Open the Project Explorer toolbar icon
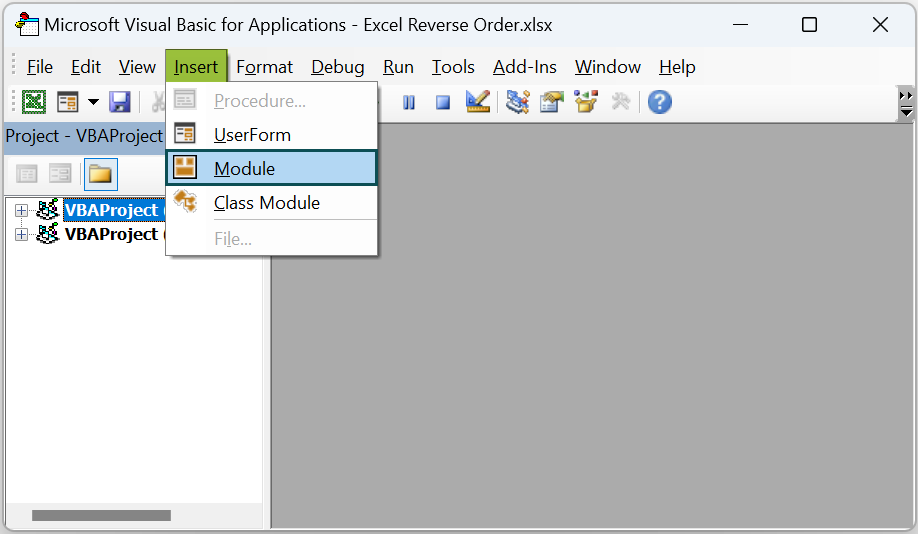The width and height of the screenshot is (918, 534). pyautogui.click(x=518, y=102)
